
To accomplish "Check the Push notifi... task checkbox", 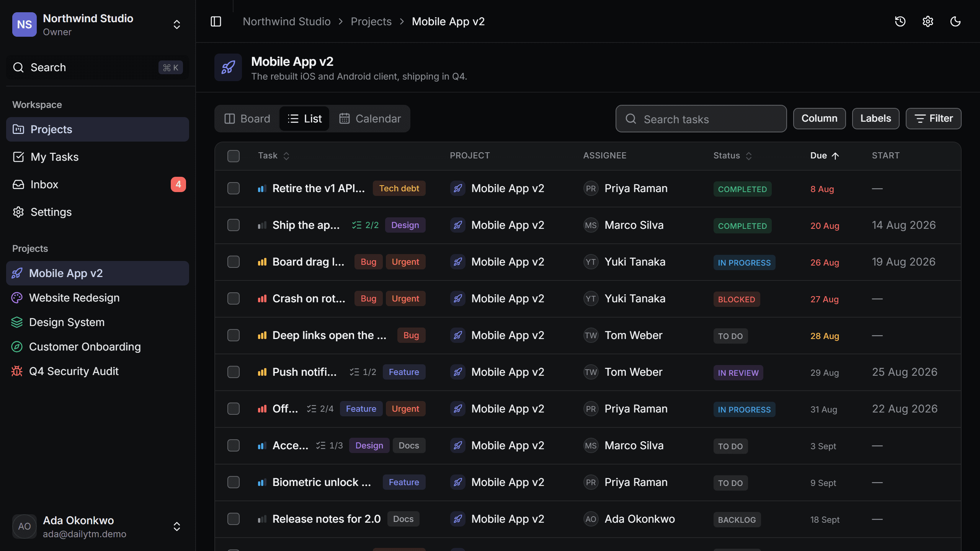I will tap(234, 372).
